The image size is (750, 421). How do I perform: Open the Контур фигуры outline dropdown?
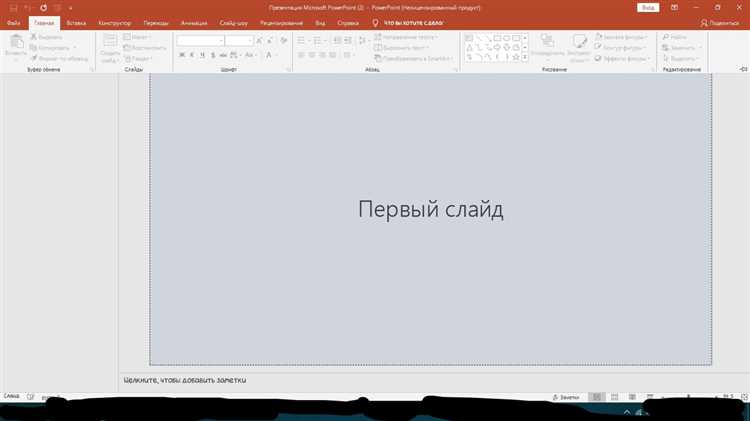click(x=620, y=47)
